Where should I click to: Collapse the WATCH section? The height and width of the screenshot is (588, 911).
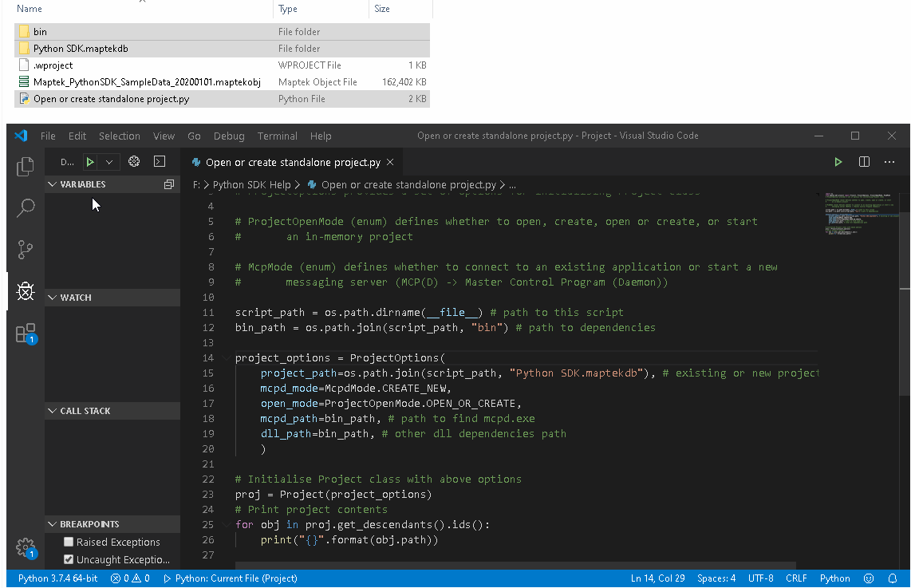click(53, 298)
